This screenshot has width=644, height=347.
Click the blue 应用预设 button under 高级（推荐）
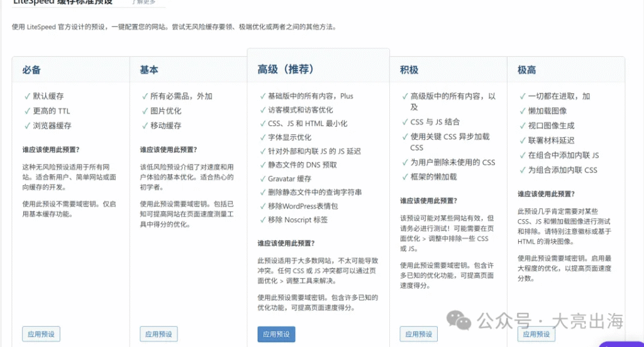click(277, 334)
